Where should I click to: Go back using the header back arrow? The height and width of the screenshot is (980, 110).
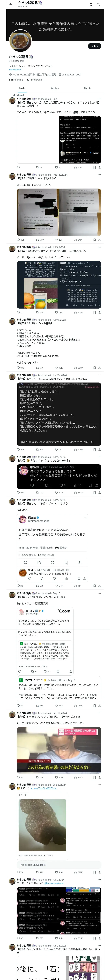coord(11,4)
